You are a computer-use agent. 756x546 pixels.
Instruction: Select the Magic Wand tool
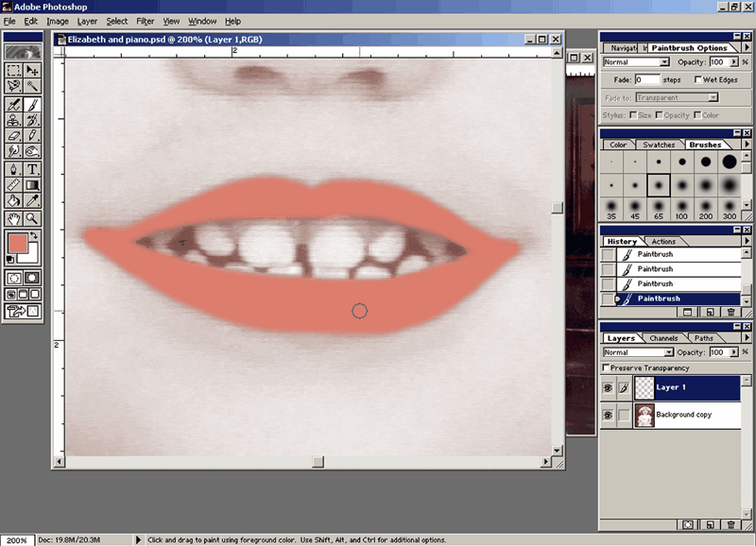tap(32, 86)
